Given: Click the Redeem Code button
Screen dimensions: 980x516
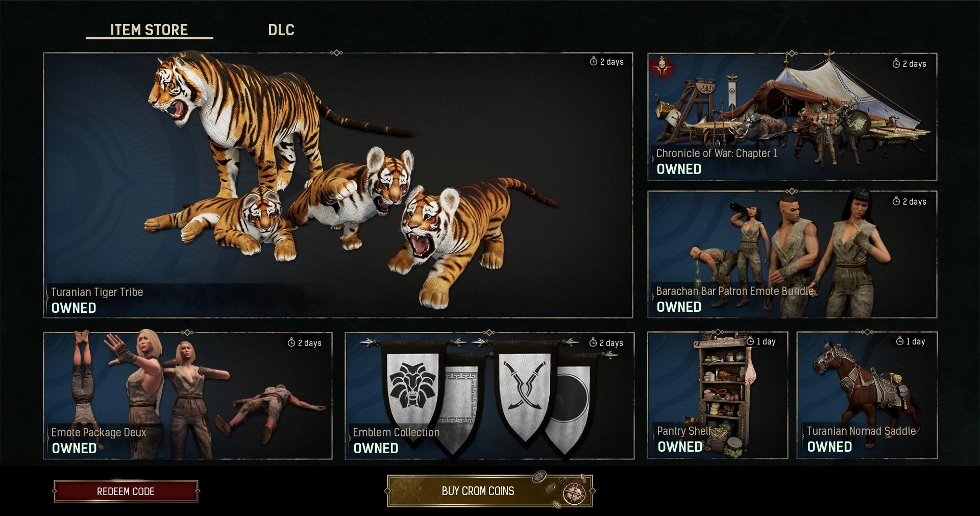Looking at the screenshot, I should [x=126, y=491].
